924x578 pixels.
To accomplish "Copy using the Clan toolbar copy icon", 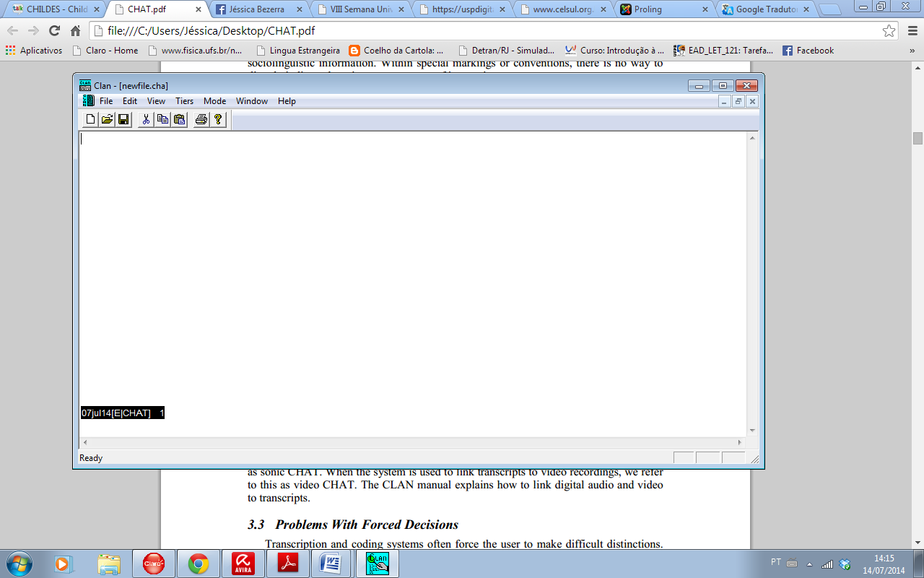I will tap(162, 119).
